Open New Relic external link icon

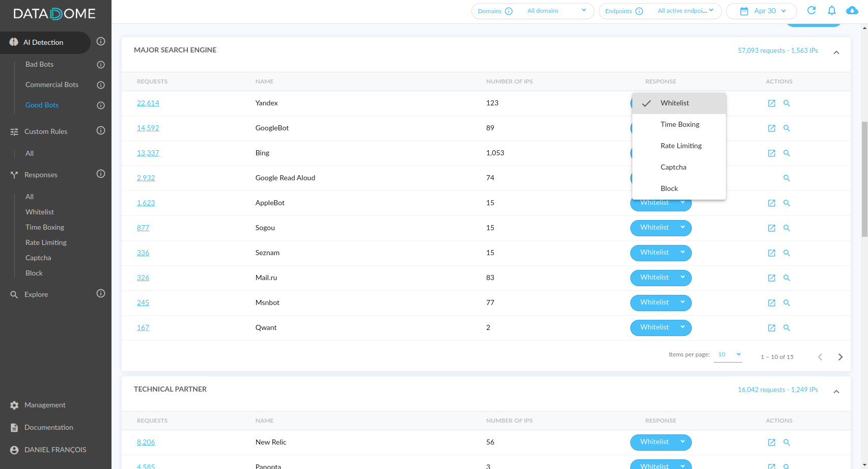(x=772, y=443)
